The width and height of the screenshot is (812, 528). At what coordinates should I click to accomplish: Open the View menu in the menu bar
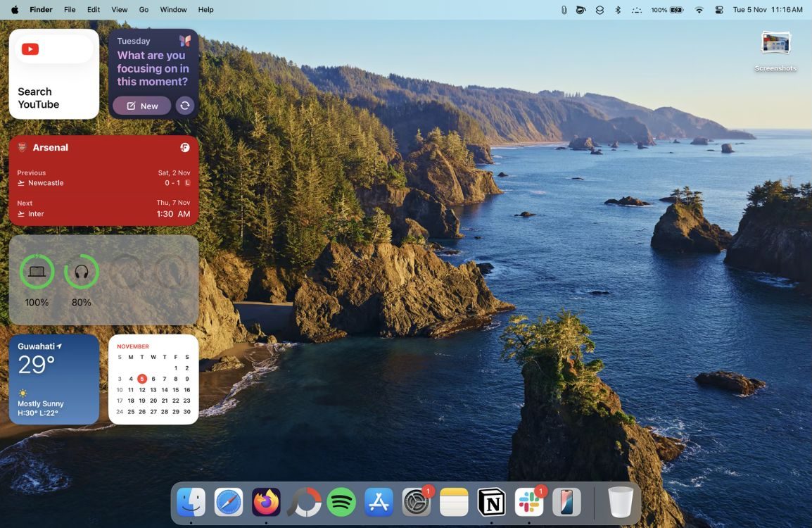tap(119, 9)
